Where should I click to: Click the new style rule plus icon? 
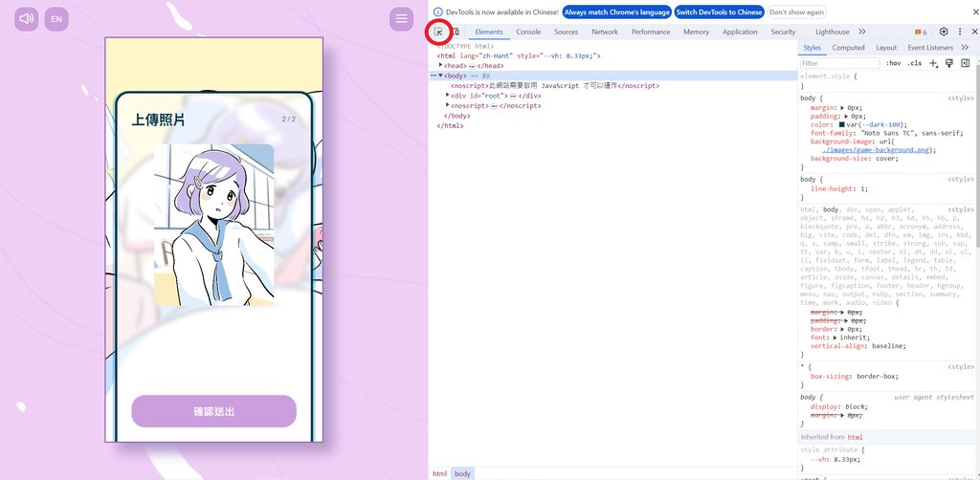tap(934, 63)
